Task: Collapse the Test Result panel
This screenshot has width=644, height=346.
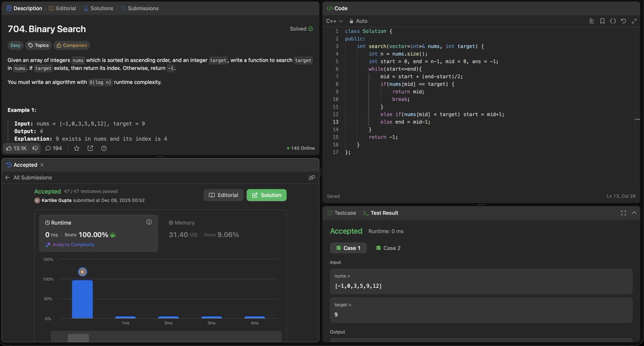Action: pyautogui.click(x=633, y=212)
